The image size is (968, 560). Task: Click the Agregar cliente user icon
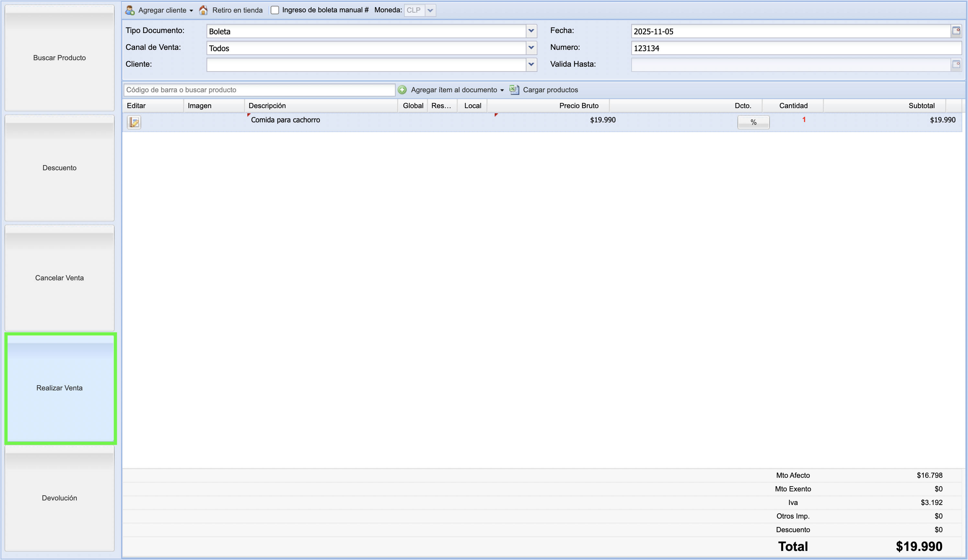coord(130,10)
